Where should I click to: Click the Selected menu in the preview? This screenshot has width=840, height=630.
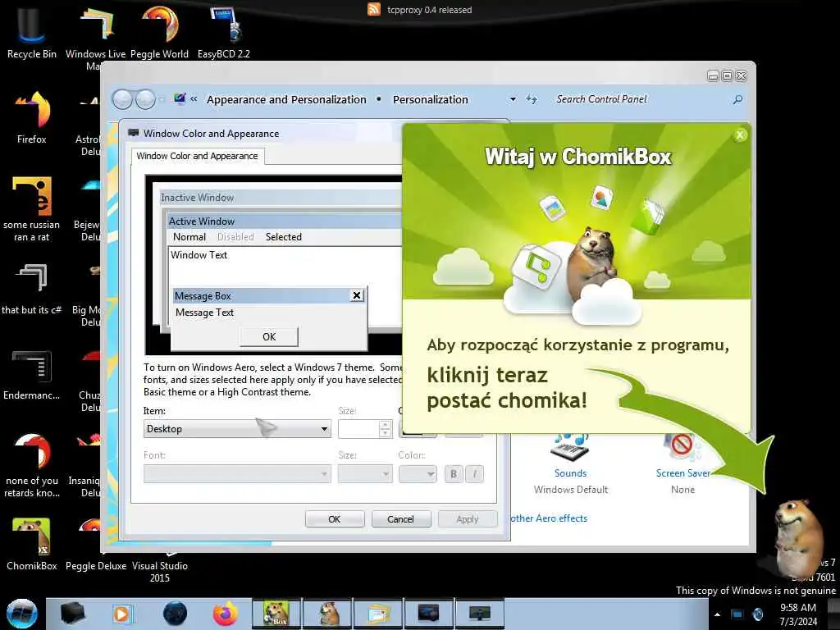point(283,237)
